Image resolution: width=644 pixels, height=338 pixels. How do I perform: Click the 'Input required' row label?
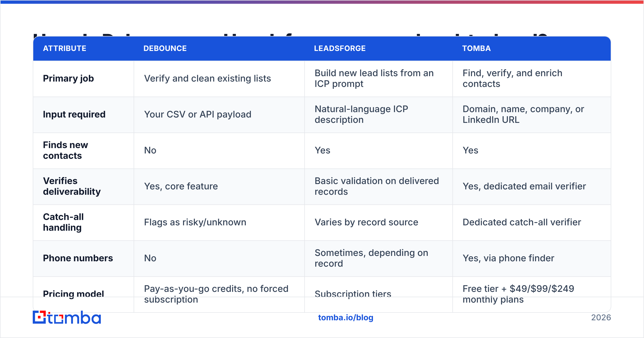point(74,114)
